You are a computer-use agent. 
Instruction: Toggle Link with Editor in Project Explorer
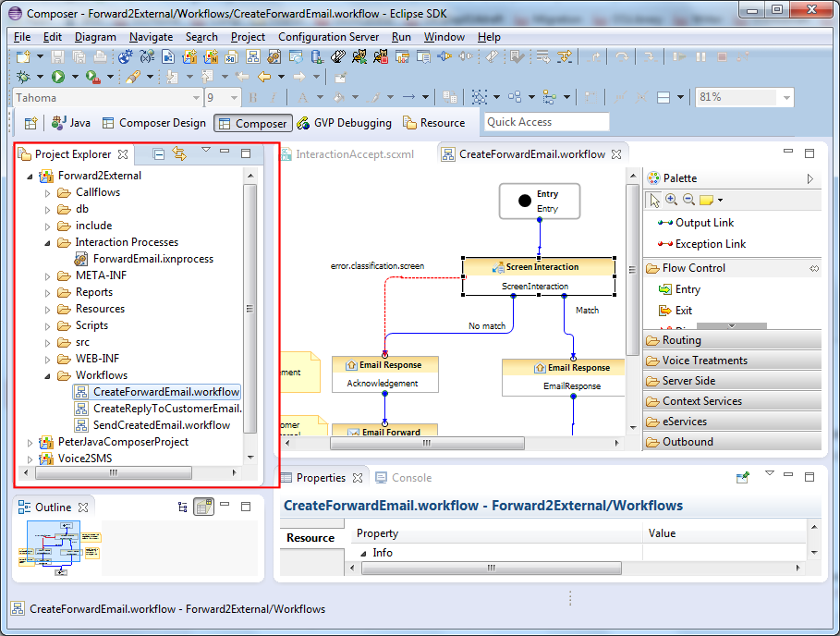[179, 154]
